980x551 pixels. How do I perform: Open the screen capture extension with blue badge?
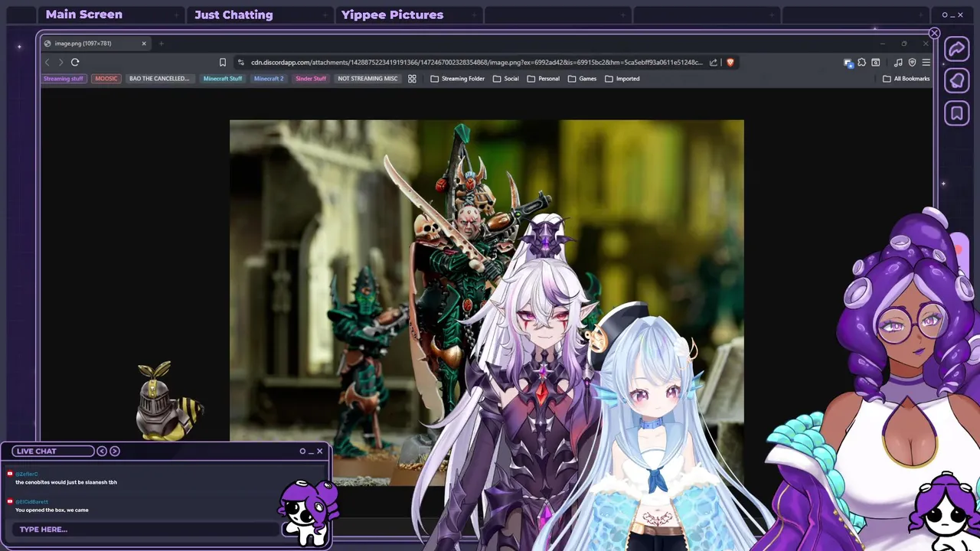[x=848, y=63]
